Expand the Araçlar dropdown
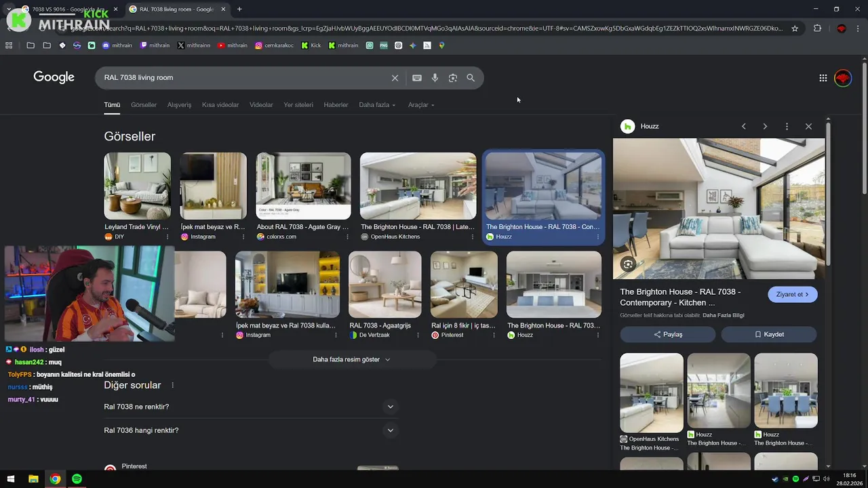 (421, 105)
